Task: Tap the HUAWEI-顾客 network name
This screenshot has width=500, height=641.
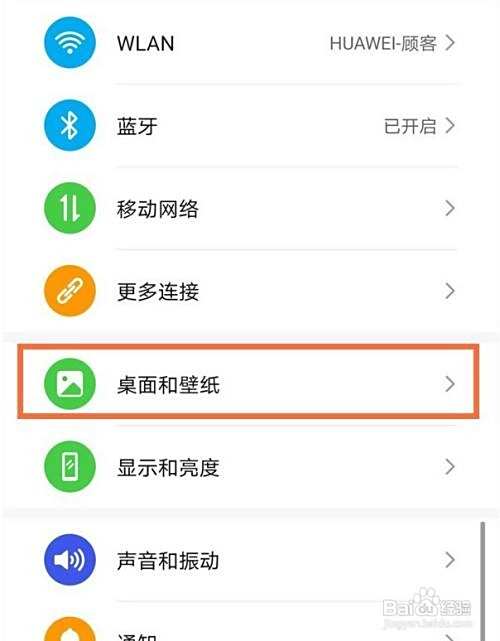Action: (383, 43)
